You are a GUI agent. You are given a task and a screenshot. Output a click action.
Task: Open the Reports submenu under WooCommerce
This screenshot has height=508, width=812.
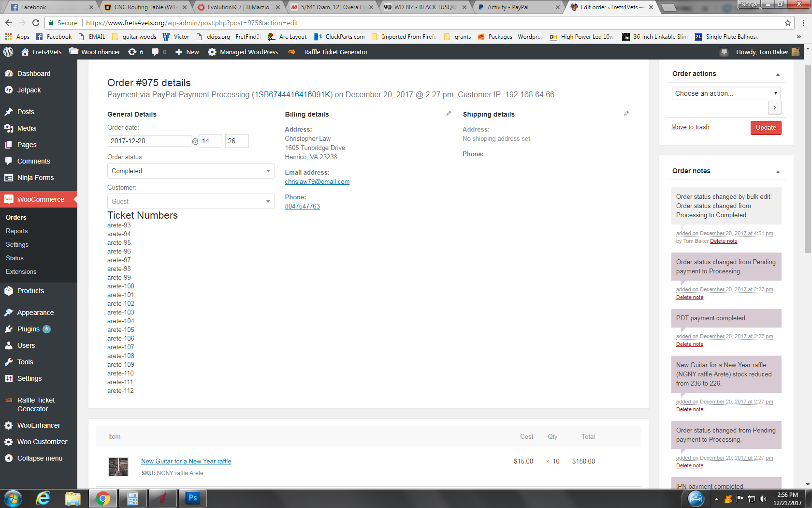(x=17, y=231)
